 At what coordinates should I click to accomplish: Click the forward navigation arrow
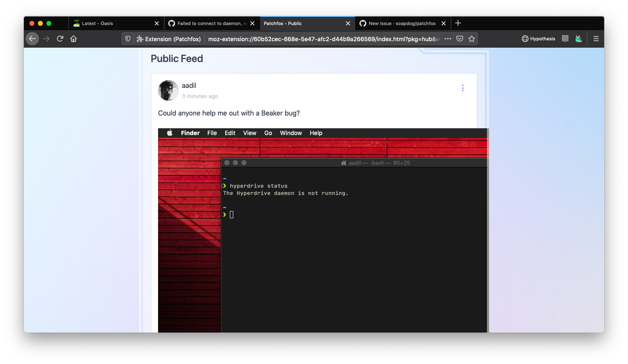(x=46, y=38)
